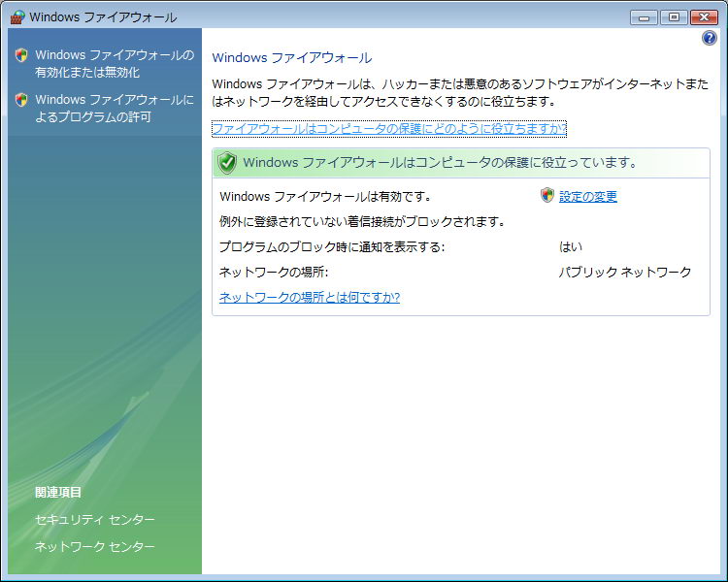Click the value パブリック ネットワーク

click(x=625, y=272)
